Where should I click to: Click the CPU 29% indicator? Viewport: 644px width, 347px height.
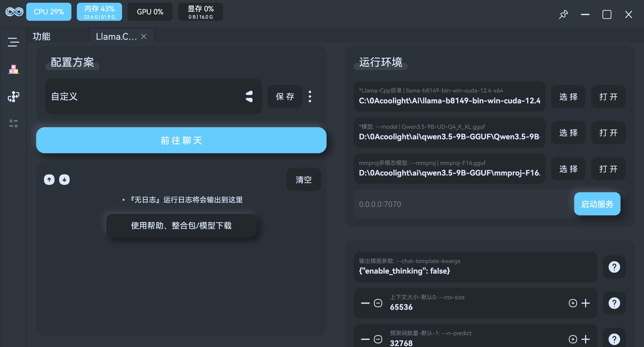[x=49, y=12]
